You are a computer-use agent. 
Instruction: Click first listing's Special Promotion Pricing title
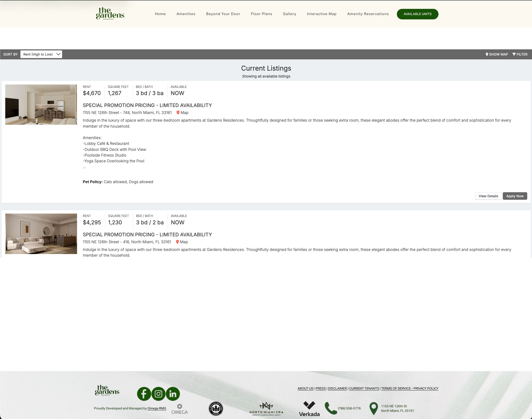tap(147, 105)
